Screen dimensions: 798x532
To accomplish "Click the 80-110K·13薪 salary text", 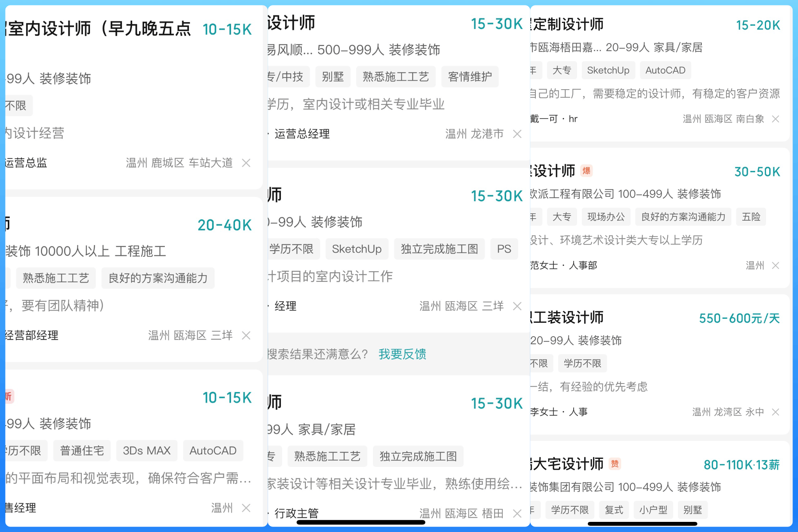I will pyautogui.click(x=741, y=465).
